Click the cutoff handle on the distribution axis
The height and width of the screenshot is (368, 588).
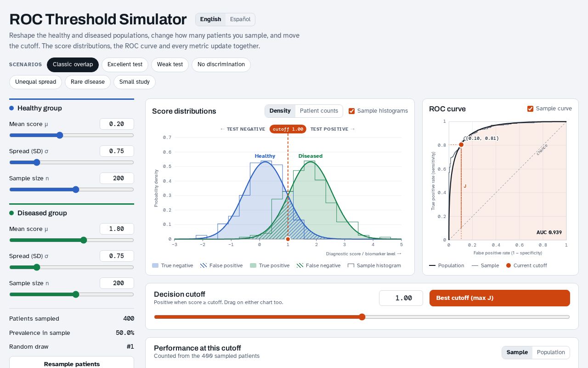[288, 239]
